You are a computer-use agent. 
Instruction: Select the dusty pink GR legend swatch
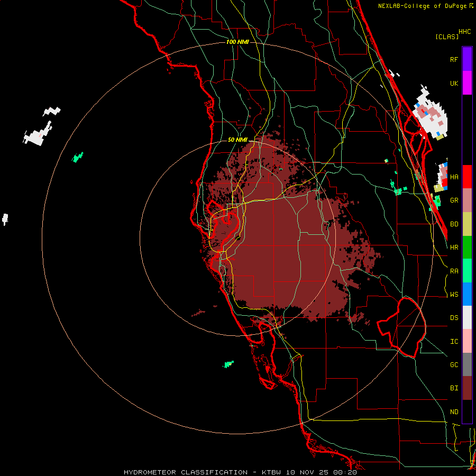(x=467, y=200)
